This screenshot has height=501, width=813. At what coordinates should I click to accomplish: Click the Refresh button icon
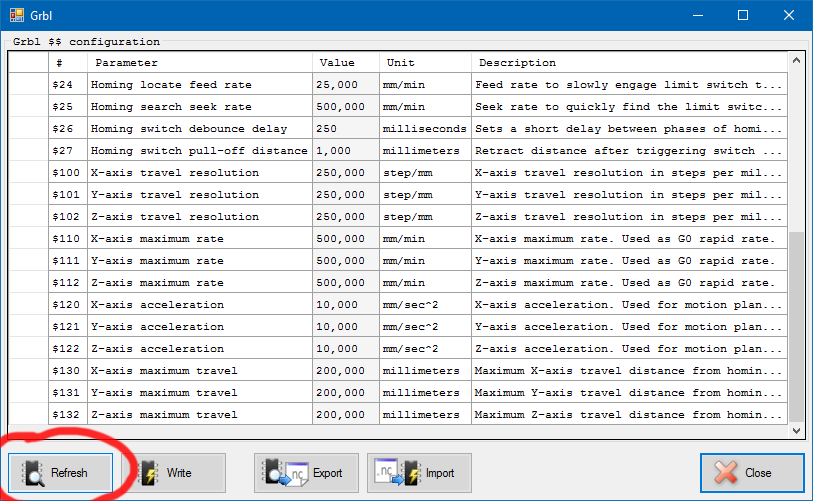point(32,473)
